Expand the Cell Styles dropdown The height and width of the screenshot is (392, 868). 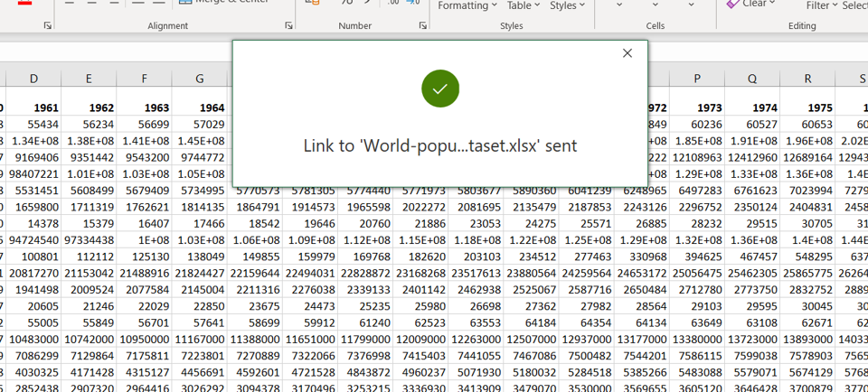567,5
